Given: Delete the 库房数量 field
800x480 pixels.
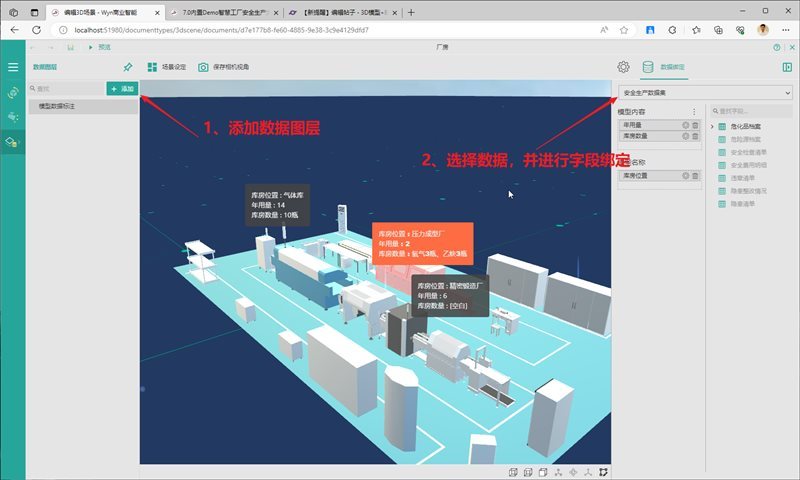Looking at the screenshot, I should 695,136.
